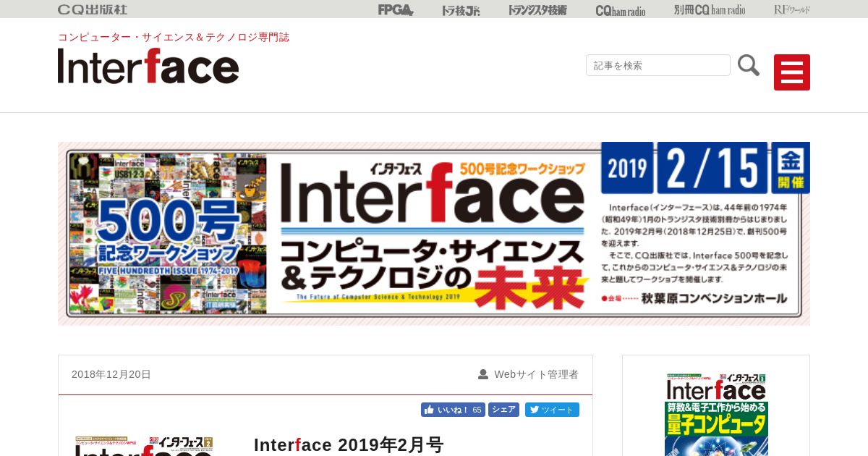Click the Facebook シェア share button
Screen dimensions: 868x456
(x=503, y=410)
